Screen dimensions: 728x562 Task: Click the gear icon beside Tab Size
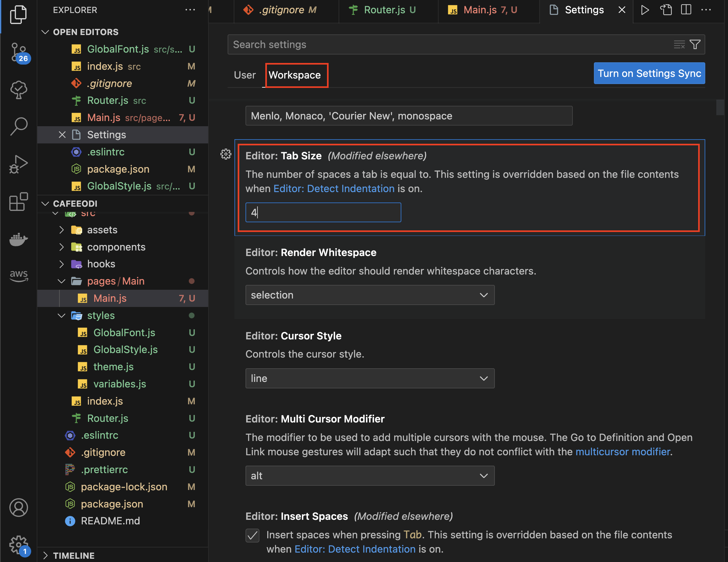[x=226, y=154]
